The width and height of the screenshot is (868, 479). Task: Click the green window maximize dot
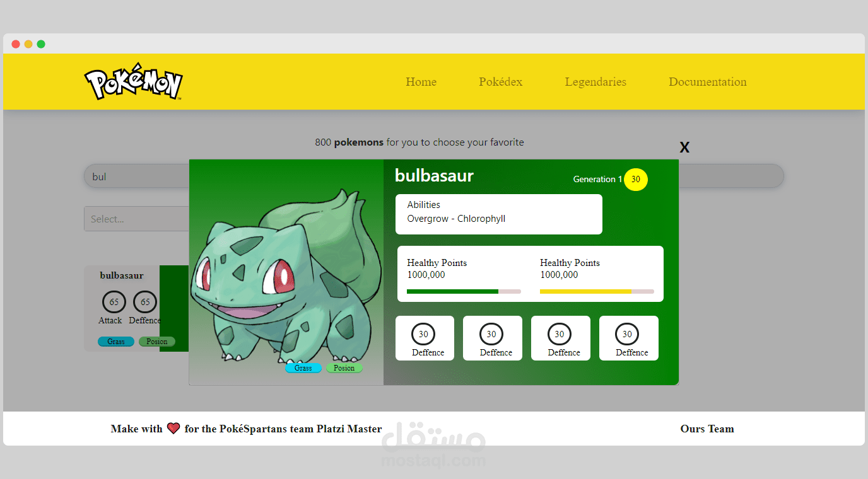click(41, 44)
